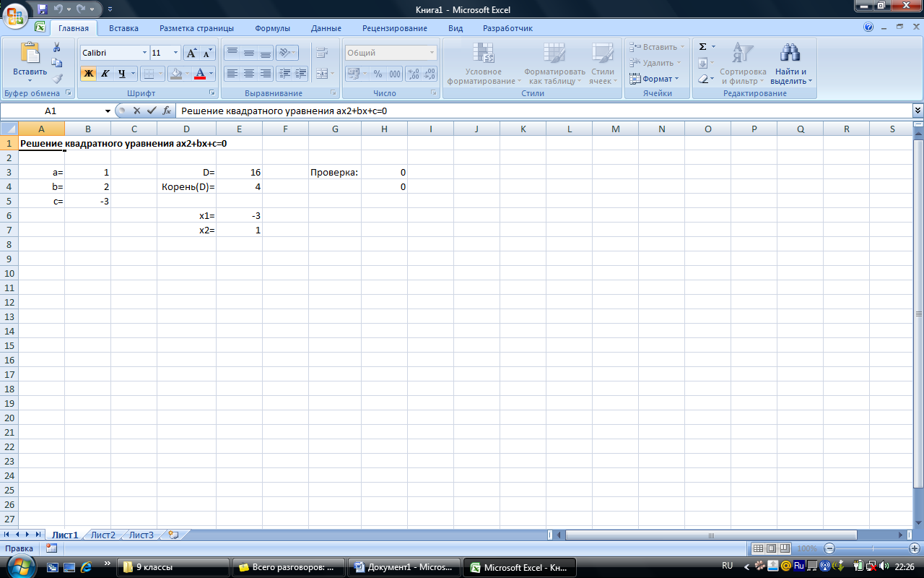Open the number format Общий dropdown

pyautogui.click(x=432, y=53)
